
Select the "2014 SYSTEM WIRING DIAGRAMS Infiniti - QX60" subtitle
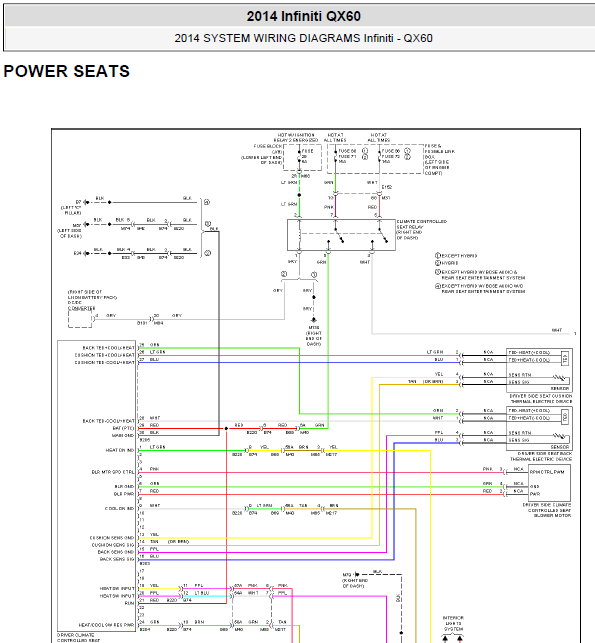coord(303,38)
